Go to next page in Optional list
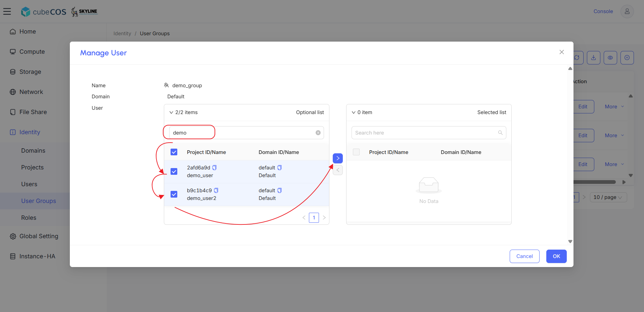Screen dimensions: 644x312 324,218
